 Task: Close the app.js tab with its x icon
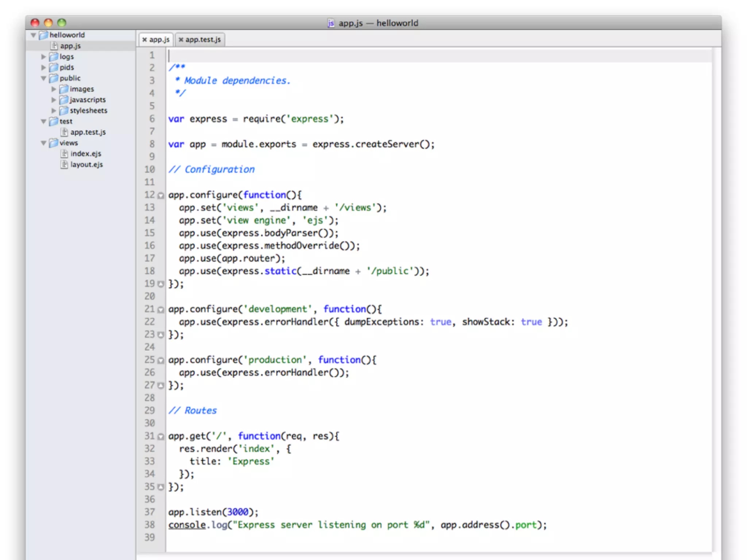point(144,40)
